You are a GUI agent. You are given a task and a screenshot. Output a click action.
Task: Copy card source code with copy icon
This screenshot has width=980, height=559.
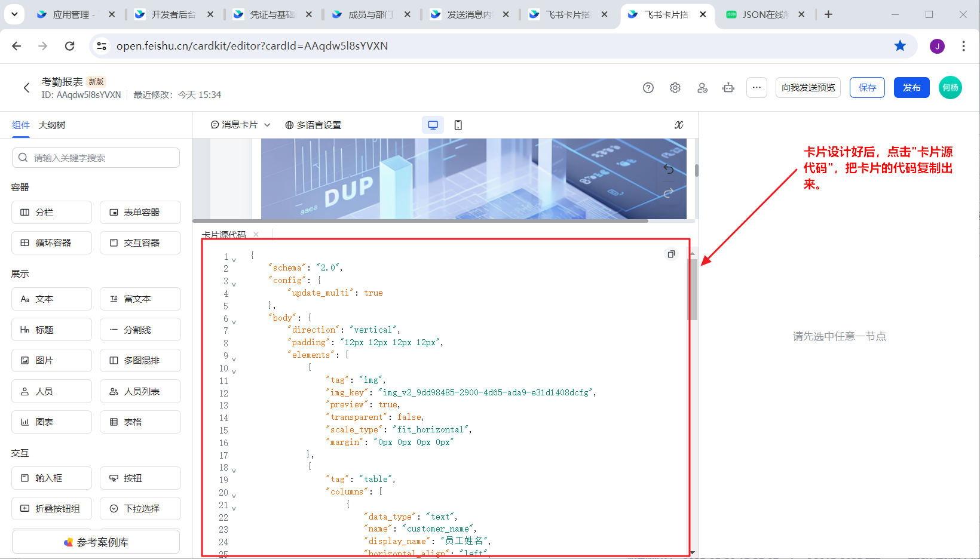pos(671,254)
